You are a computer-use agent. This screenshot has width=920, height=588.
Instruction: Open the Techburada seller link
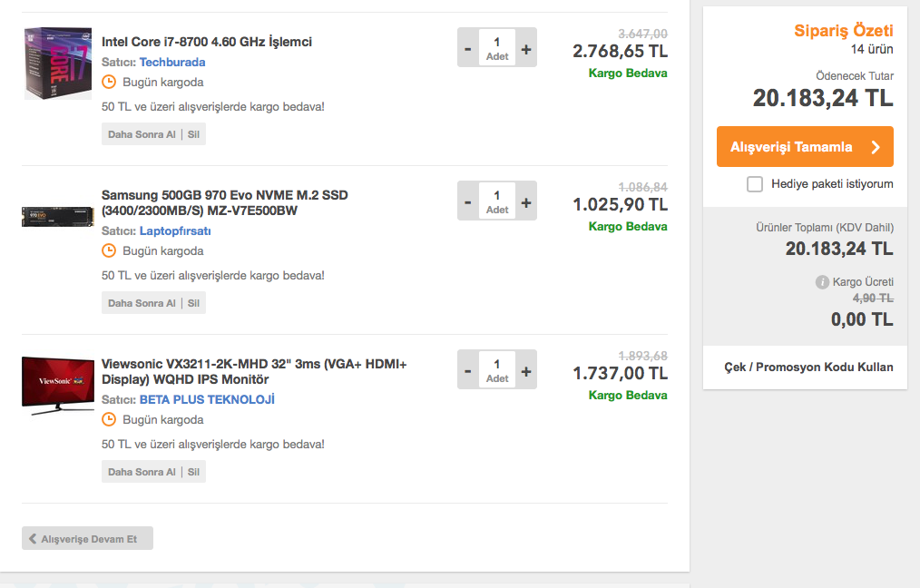[172, 63]
